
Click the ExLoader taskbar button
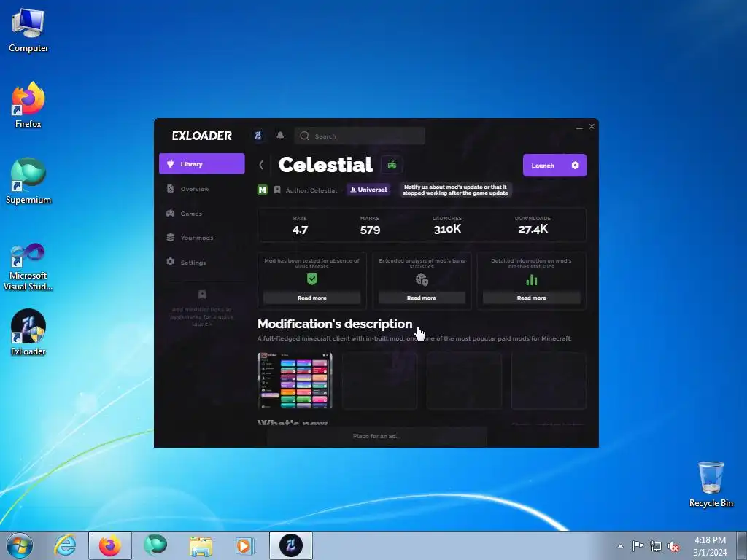click(x=291, y=545)
